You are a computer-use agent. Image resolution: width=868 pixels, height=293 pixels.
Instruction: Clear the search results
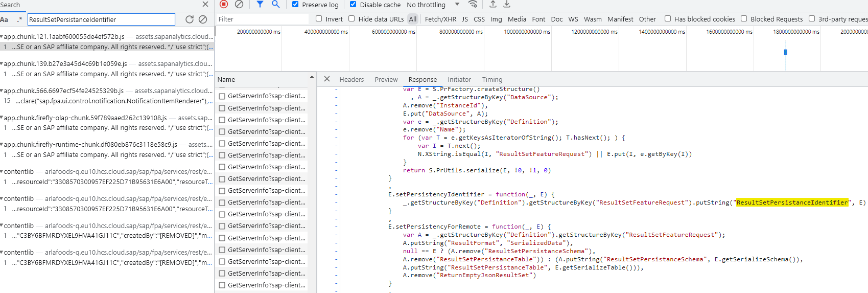click(203, 19)
